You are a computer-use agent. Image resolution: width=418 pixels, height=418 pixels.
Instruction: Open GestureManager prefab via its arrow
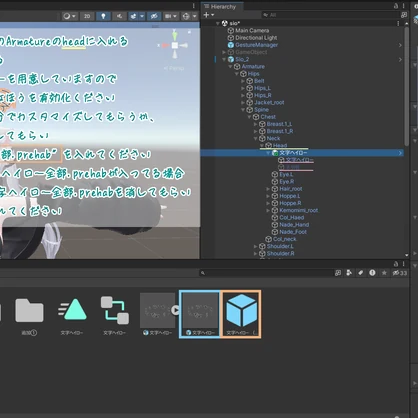tap(400, 45)
